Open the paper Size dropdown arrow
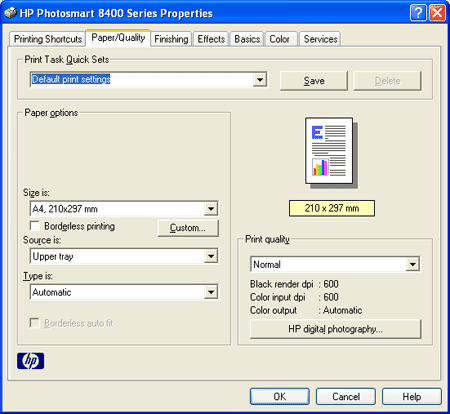This screenshot has height=414, width=450. (x=211, y=209)
